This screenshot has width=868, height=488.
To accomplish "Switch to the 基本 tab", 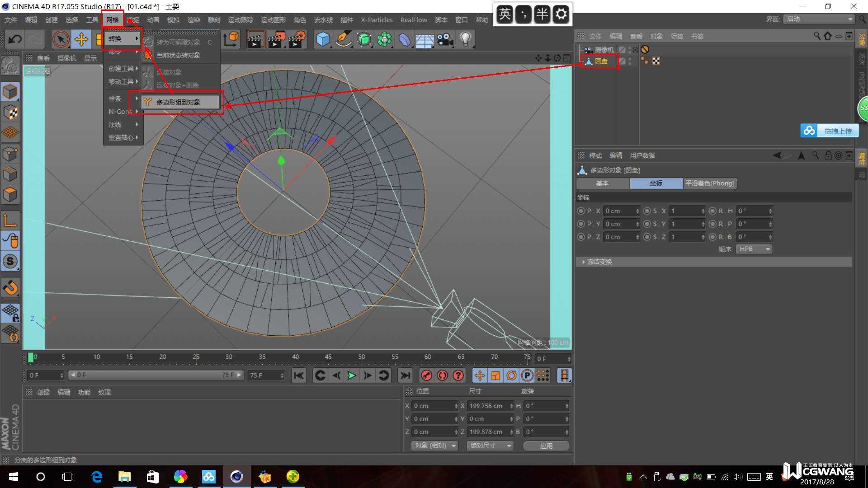I will coord(602,183).
